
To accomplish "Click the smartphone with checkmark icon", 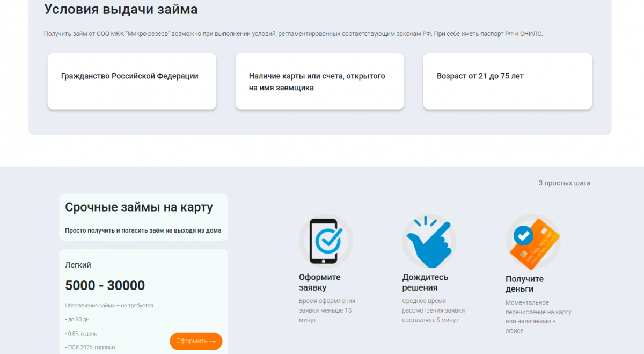I will click(x=326, y=241).
